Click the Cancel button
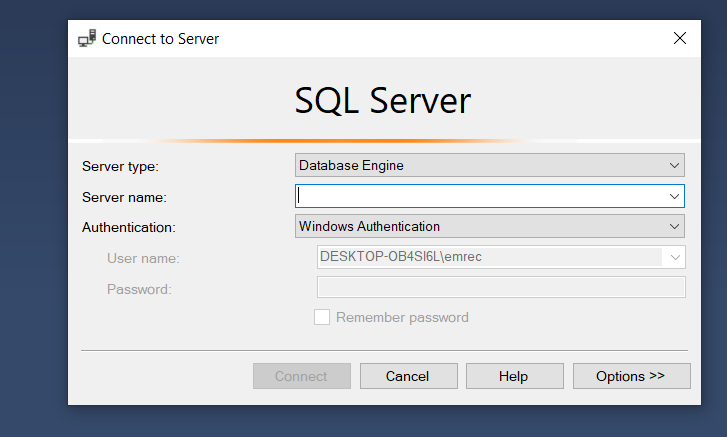This screenshot has width=727, height=437. click(408, 376)
